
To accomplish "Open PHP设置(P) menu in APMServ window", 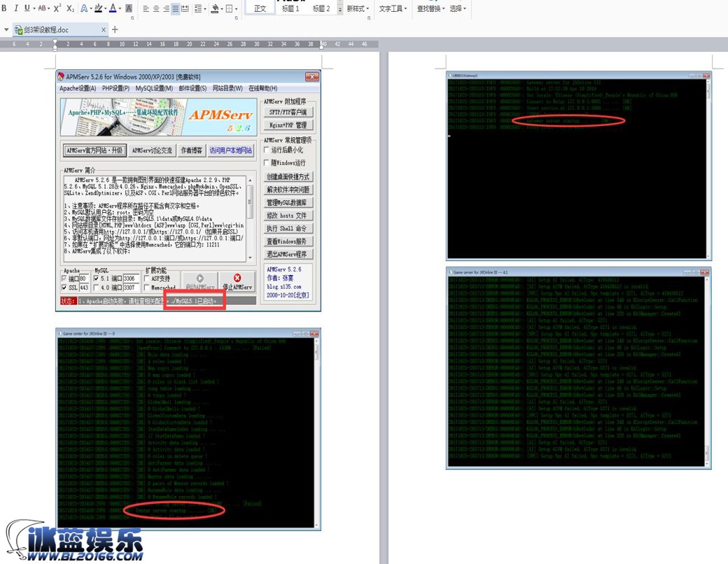I will (x=115, y=88).
